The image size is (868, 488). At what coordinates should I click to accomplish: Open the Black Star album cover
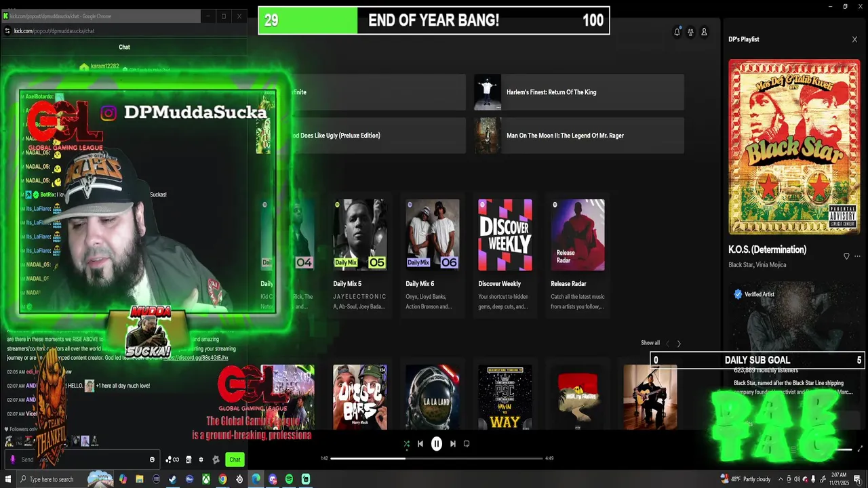[794, 147]
